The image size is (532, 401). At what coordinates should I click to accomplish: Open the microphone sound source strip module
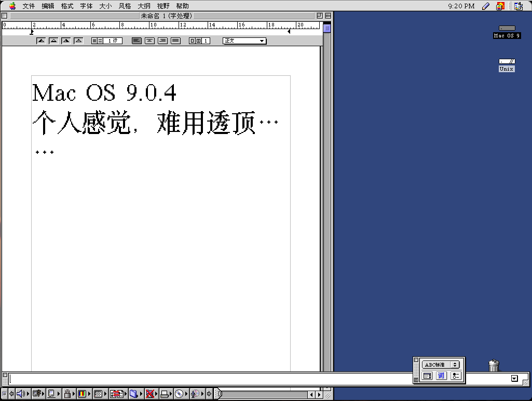click(197, 394)
